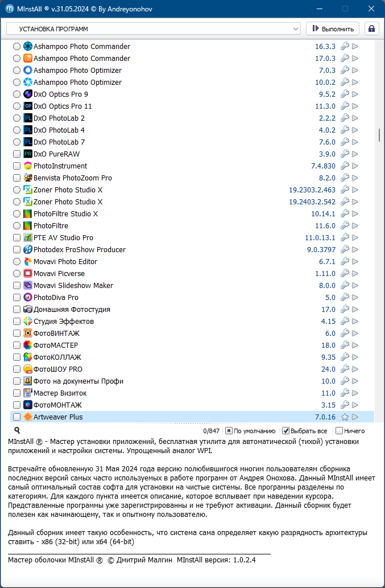The height and width of the screenshot is (588, 385).
Task: Click DxO PhotoLab 2 program name
Action: coord(59,118)
